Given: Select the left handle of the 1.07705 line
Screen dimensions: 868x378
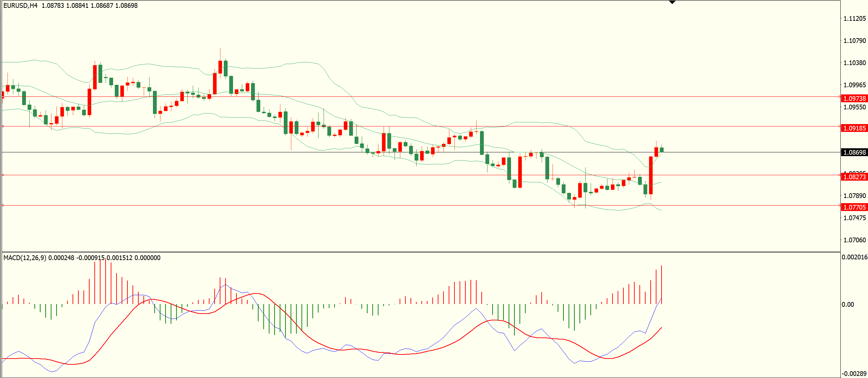Looking at the screenshot, I should click(3, 206).
